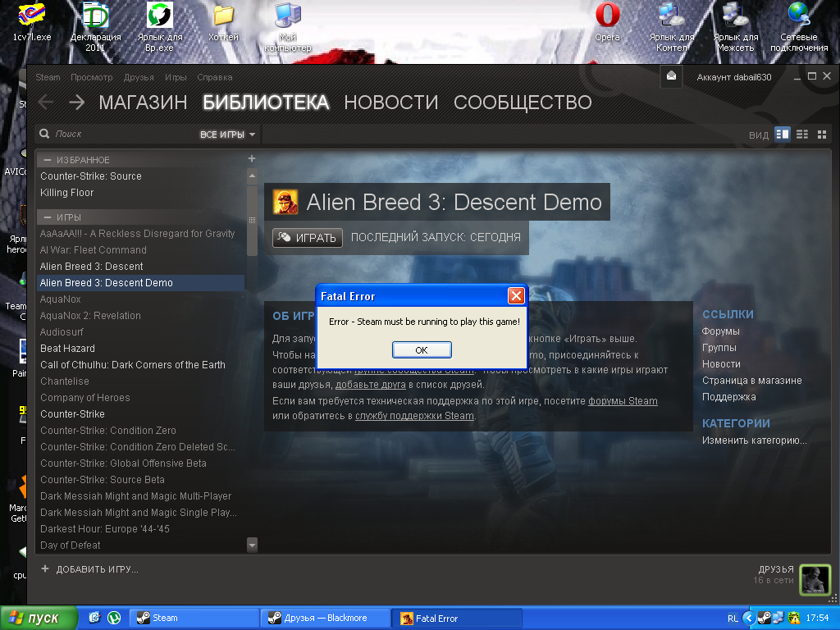The width and height of the screenshot is (840, 630).
Task: Switch to Друзья — Blackmore taskbar window
Action: tap(325, 618)
